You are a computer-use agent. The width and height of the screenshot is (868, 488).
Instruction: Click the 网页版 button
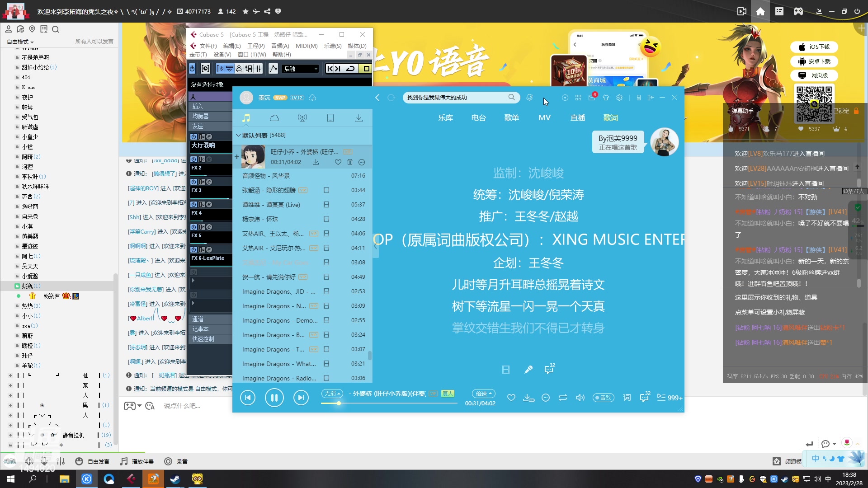point(814,75)
